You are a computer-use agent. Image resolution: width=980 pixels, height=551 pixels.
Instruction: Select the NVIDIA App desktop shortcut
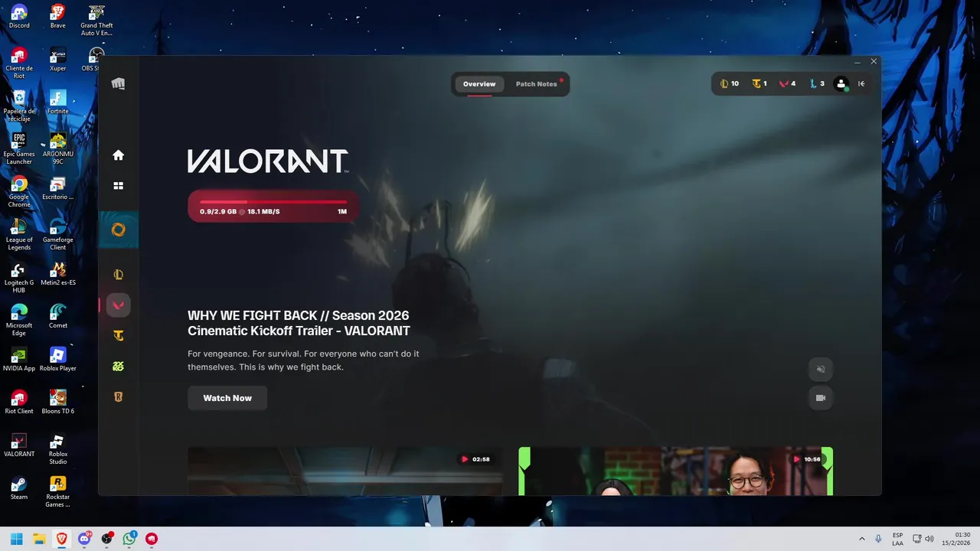[x=19, y=360]
